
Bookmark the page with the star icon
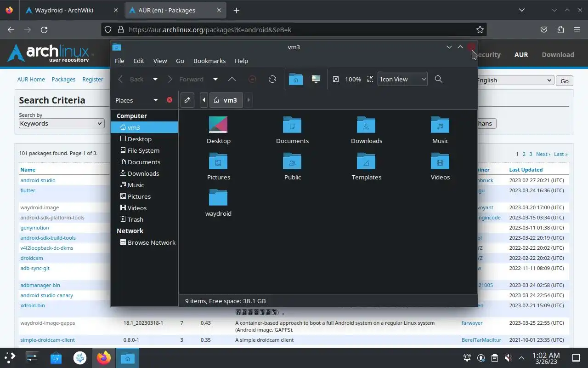click(480, 29)
